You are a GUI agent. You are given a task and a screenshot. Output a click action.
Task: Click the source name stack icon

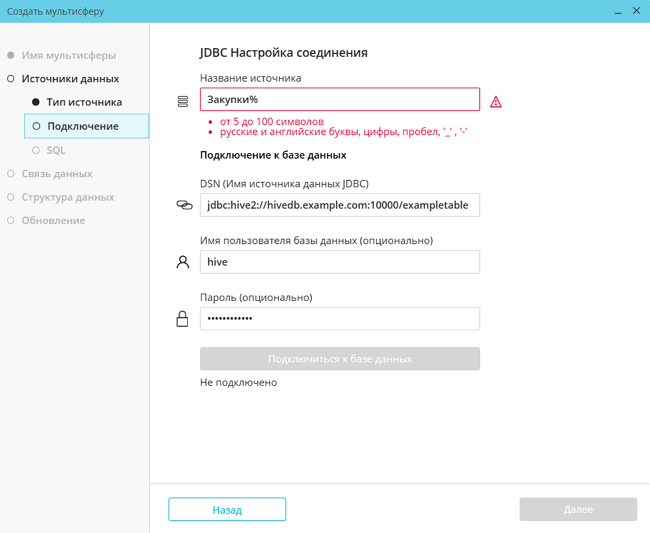point(182,101)
